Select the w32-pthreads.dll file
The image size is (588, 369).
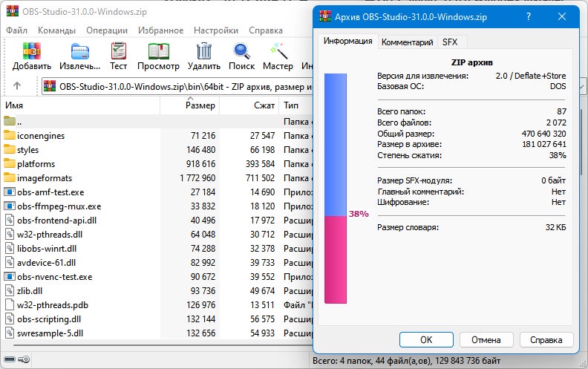(x=50, y=235)
